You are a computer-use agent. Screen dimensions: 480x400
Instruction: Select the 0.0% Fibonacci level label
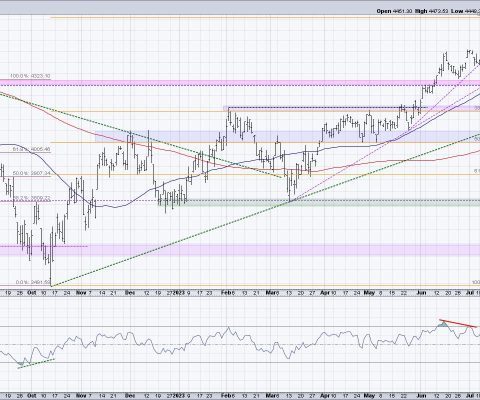[x=33, y=282]
